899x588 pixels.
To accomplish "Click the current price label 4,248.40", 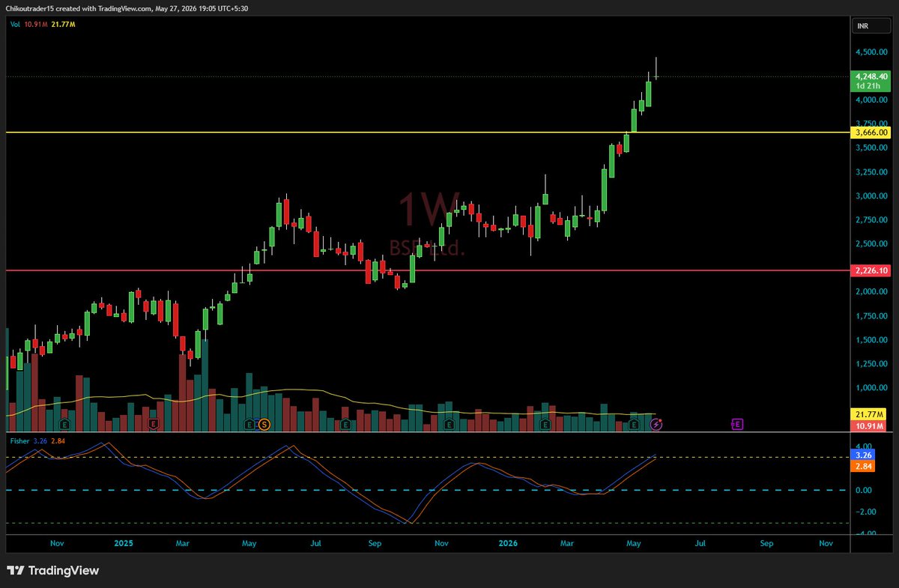I will [x=872, y=76].
